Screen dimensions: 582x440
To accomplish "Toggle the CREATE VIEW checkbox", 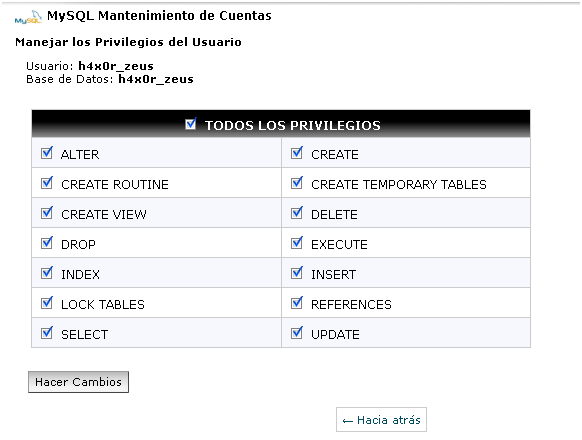I will 47,213.
